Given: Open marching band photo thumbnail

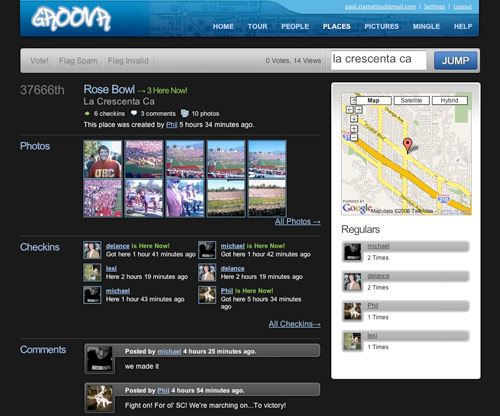Looking at the screenshot, I should pyautogui.click(x=144, y=198).
